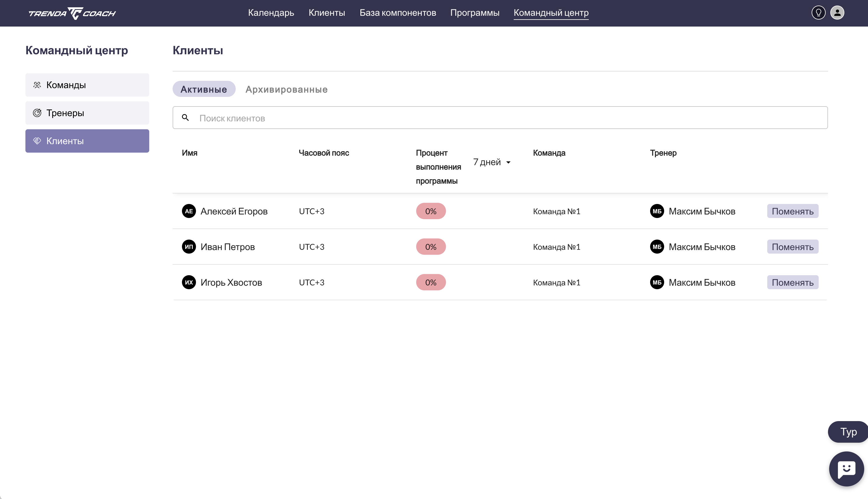
Task: Open the lightbulb hints icon
Action: [x=818, y=13]
